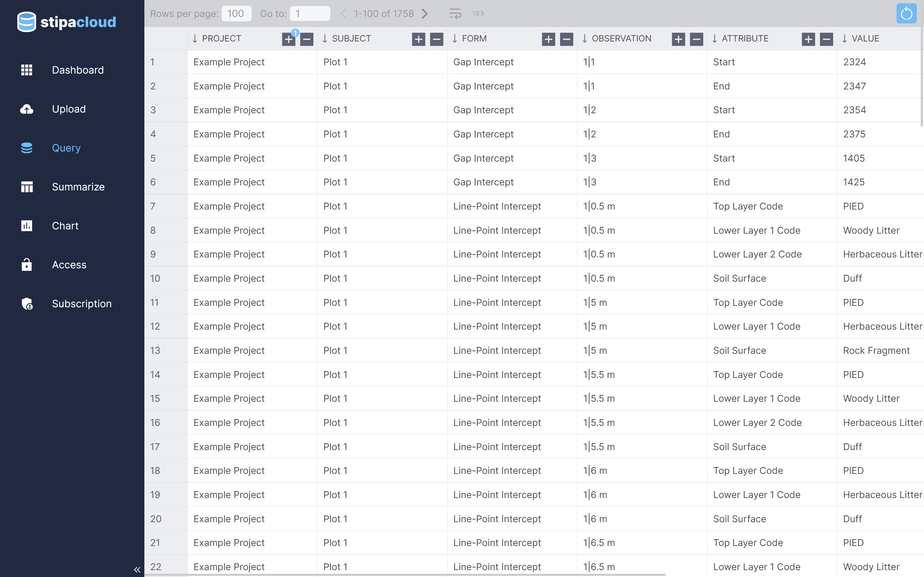The image size is (924, 577).
Task: Click the Subscription shield icon
Action: (x=27, y=304)
